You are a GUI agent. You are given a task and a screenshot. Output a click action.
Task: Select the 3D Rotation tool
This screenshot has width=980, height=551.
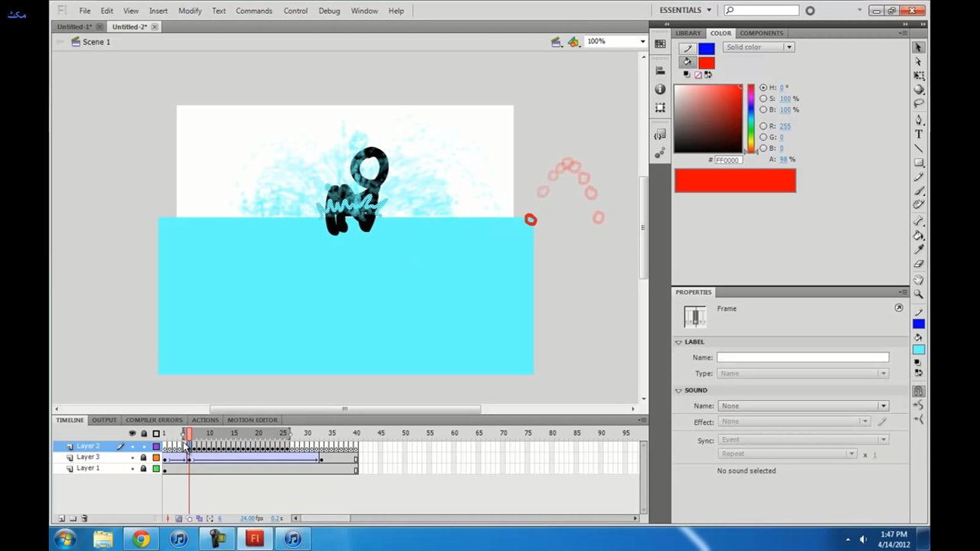[919, 90]
